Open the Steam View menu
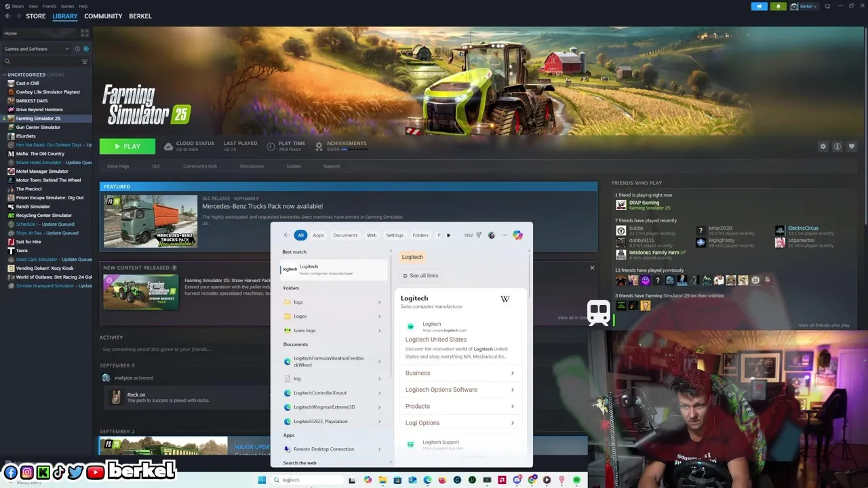Viewport: 868px width, 488px height. pos(33,6)
